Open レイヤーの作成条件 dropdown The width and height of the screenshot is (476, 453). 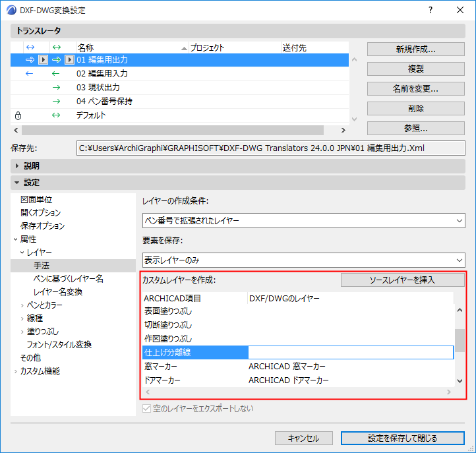coord(303,220)
